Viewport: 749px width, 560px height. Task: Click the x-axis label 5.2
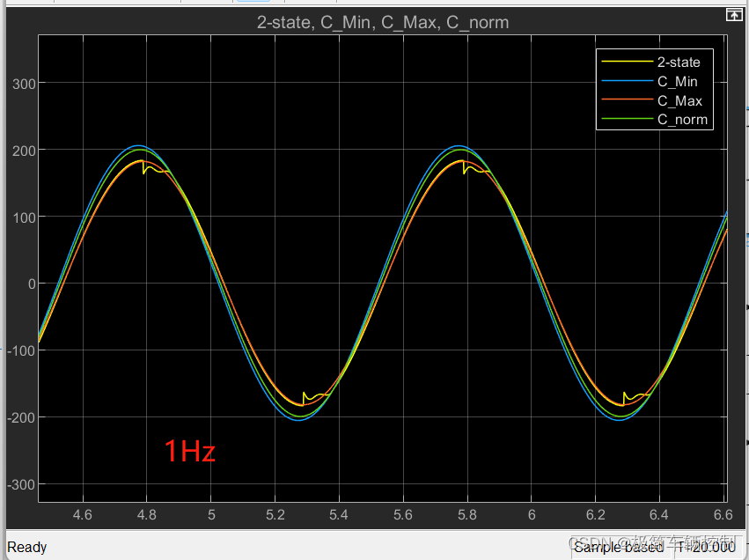[x=275, y=515]
